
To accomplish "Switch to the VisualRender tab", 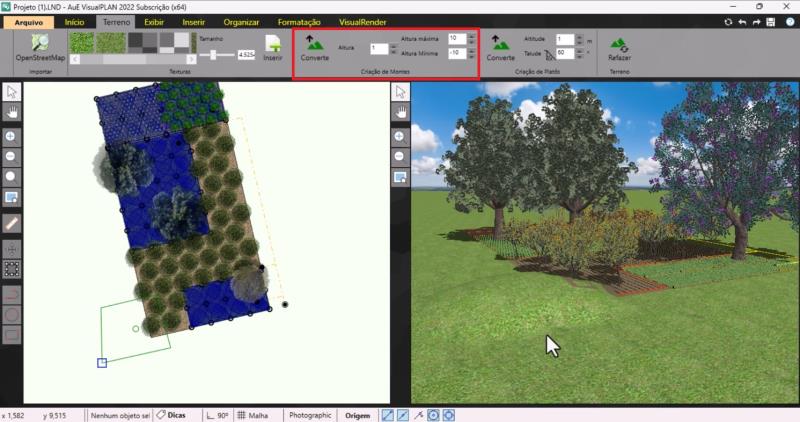I will [x=363, y=21].
